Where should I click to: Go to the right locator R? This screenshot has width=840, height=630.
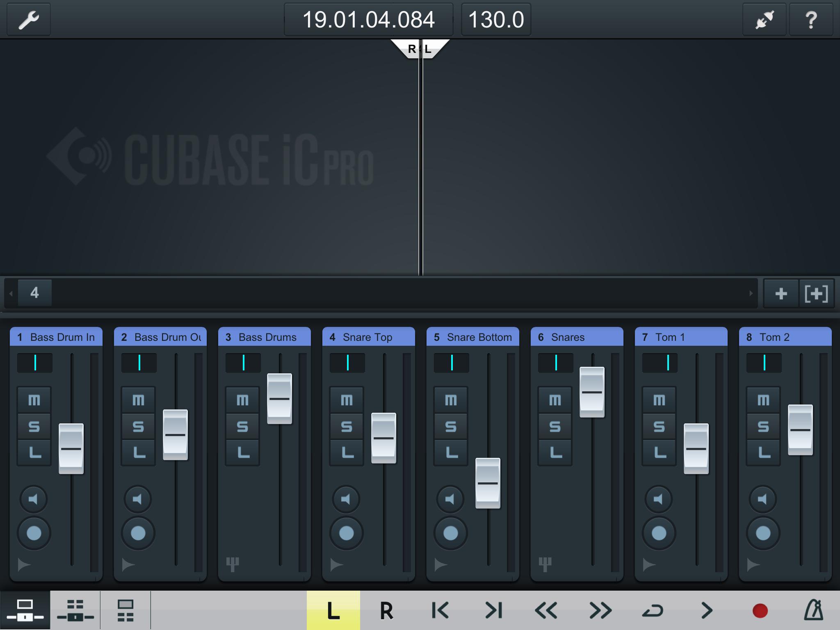pyautogui.click(x=386, y=610)
